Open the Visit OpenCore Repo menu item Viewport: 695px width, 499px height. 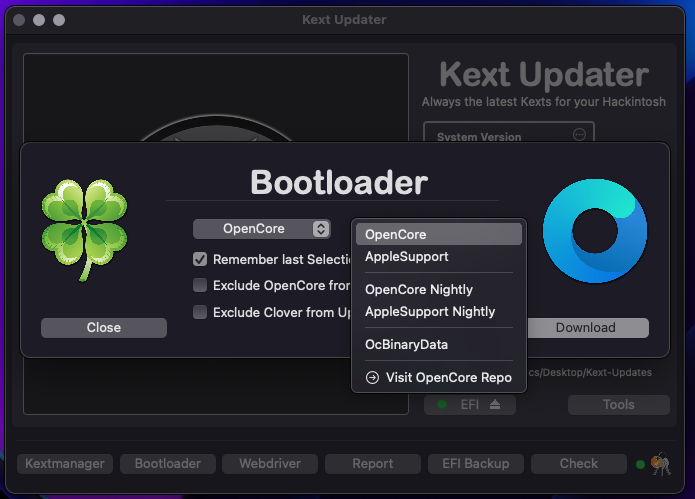point(439,378)
